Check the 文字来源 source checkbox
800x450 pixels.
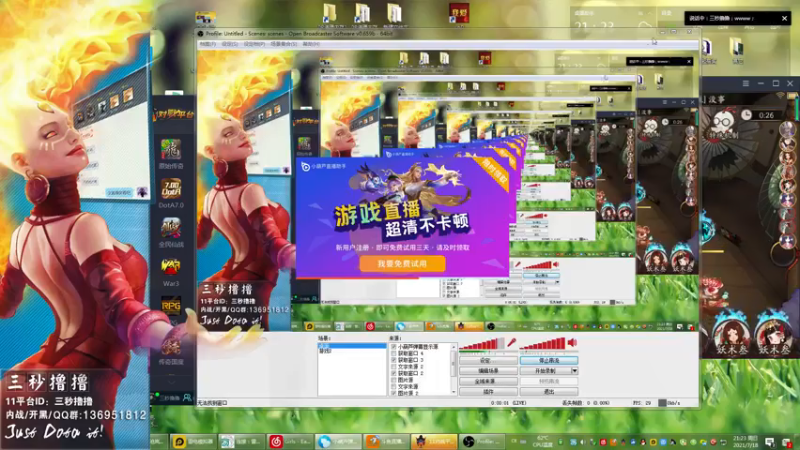coord(394,387)
